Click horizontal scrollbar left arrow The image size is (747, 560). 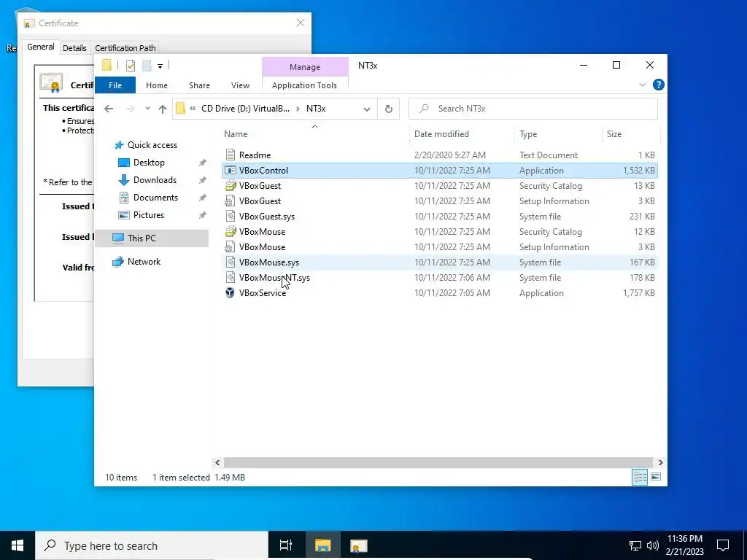pos(217,462)
